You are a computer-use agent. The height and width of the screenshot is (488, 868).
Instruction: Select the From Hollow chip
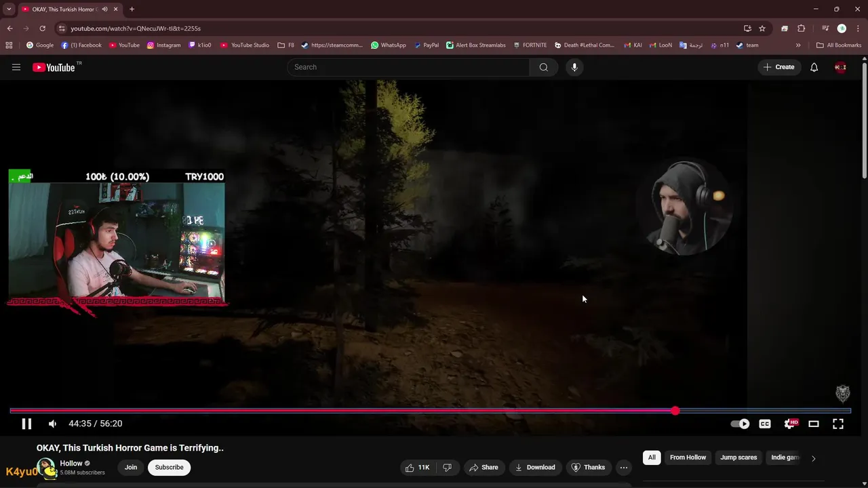pos(688,457)
